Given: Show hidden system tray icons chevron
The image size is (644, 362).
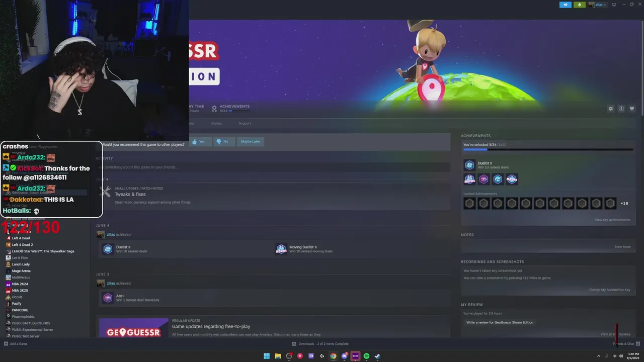Looking at the screenshot, I should click(599, 356).
